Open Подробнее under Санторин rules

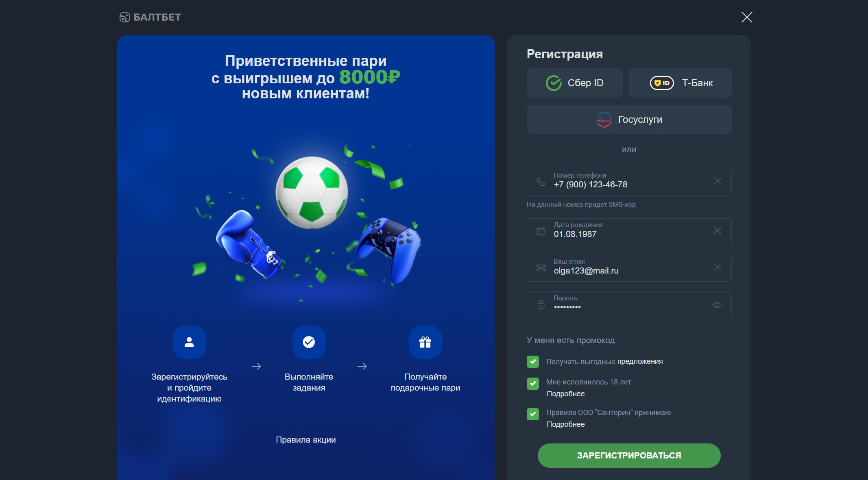point(566,424)
